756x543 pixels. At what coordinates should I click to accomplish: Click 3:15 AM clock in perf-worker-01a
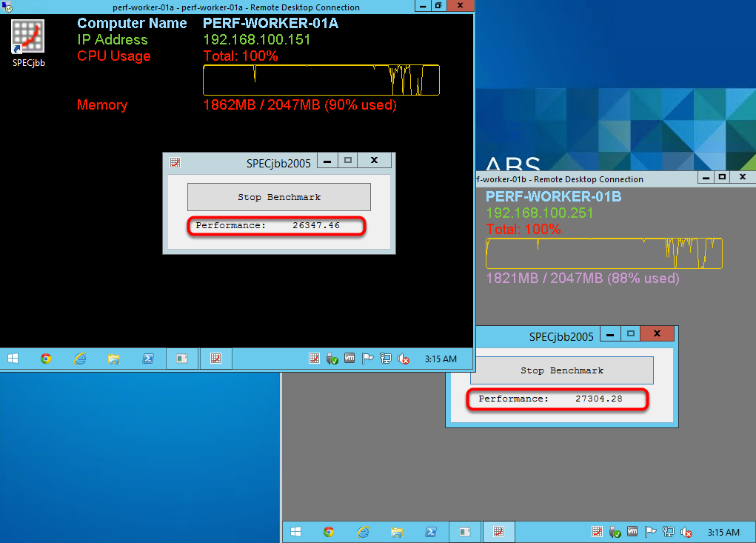click(441, 359)
